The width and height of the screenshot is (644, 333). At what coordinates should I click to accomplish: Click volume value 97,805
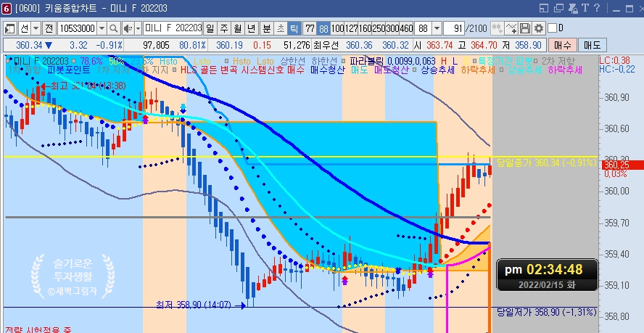point(156,45)
